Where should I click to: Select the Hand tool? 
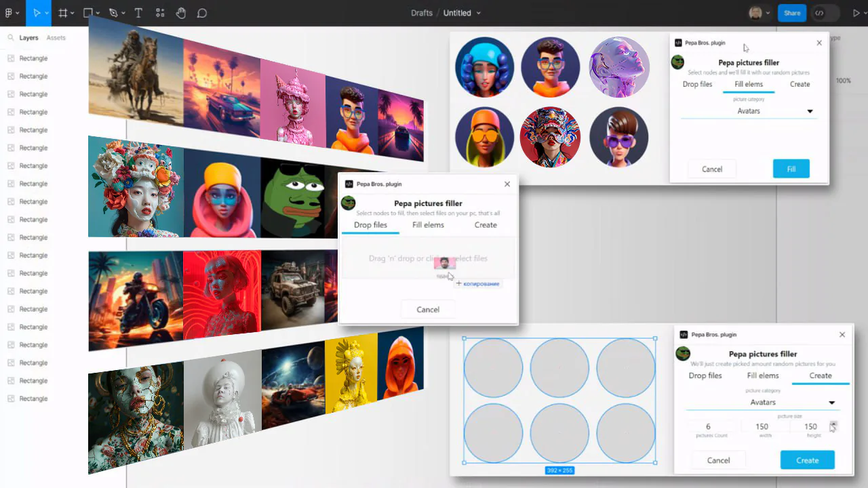coord(180,13)
